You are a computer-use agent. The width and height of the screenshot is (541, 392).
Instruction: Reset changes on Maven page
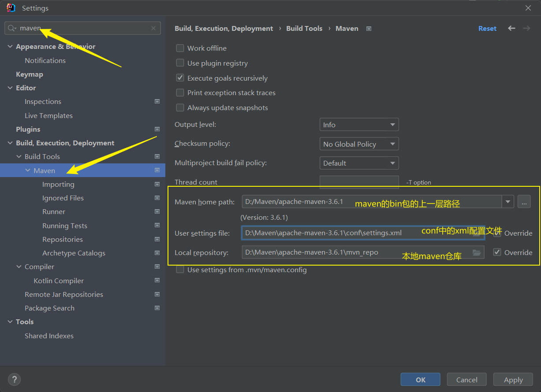coord(487,28)
